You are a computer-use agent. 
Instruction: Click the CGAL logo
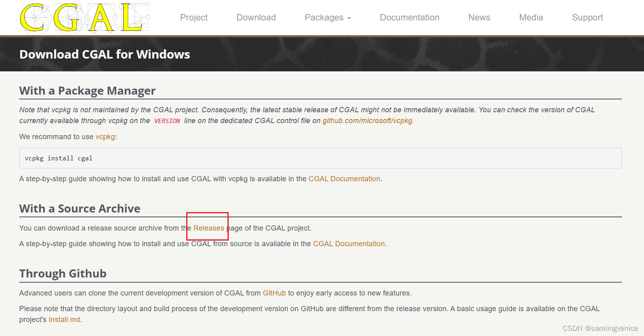pyautogui.click(x=85, y=18)
